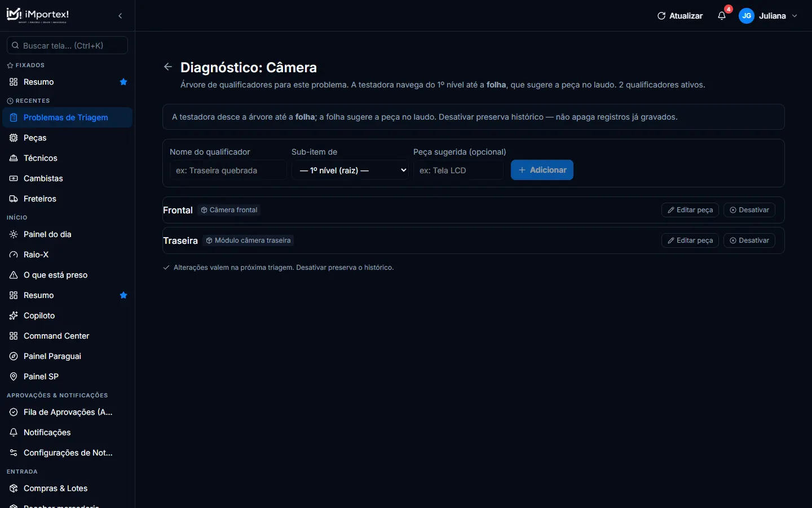The image size is (812, 508).
Task: Toggle the Resumo star under Início section
Action: tap(123, 295)
